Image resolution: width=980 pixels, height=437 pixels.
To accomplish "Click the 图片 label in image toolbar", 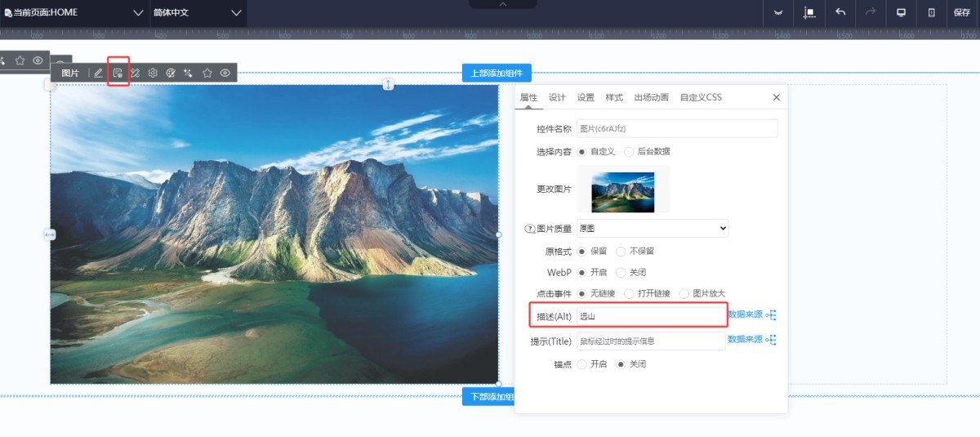I will [x=71, y=73].
